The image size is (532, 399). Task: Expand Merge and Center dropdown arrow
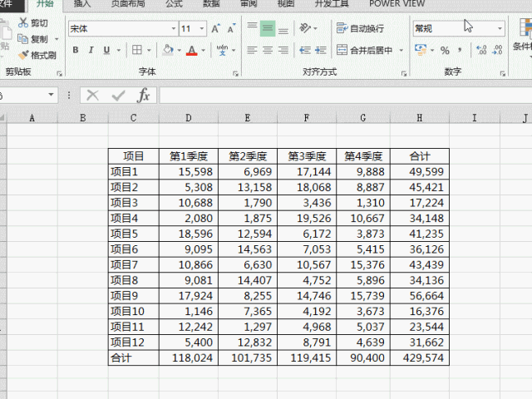(x=401, y=50)
